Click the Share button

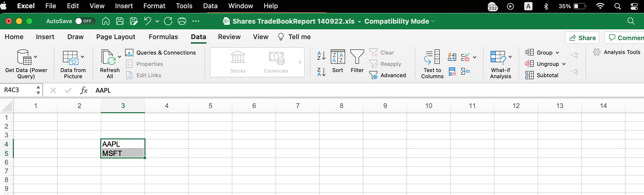582,38
